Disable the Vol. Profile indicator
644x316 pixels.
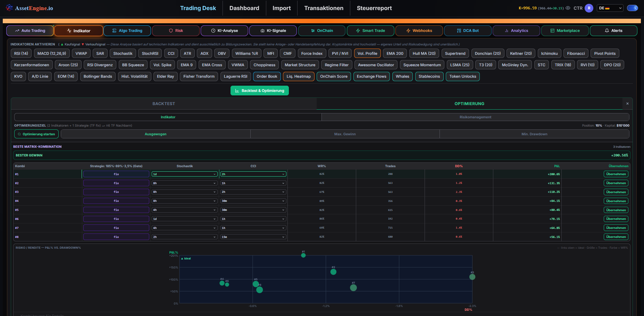pos(367,53)
